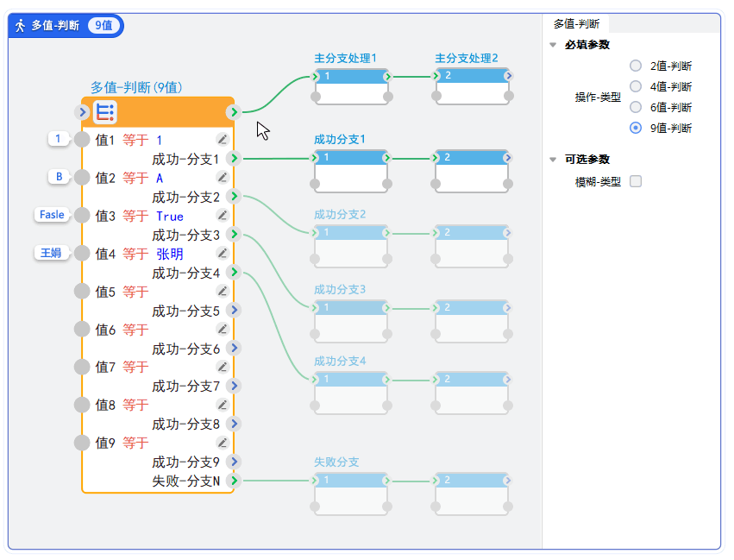
Task: Click the pencil icon beside 值9
Action: (x=223, y=442)
